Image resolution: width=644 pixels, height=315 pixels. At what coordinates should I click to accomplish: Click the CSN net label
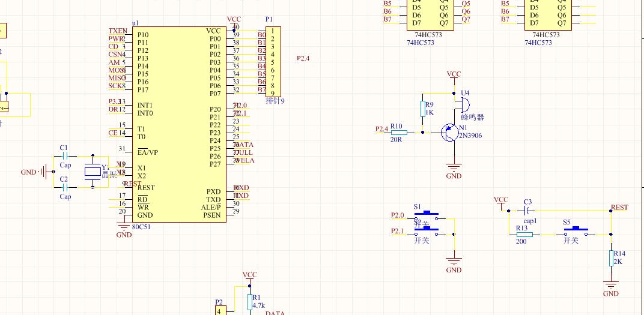115,55
